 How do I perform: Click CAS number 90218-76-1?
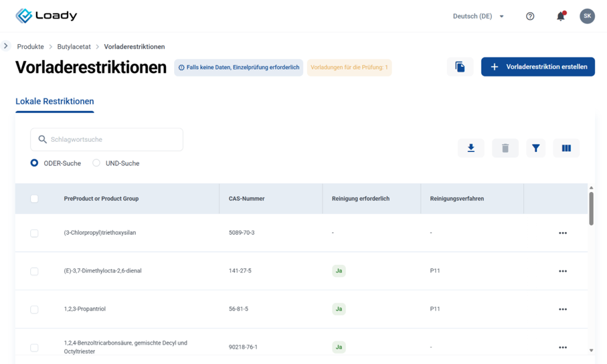pyautogui.click(x=243, y=347)
